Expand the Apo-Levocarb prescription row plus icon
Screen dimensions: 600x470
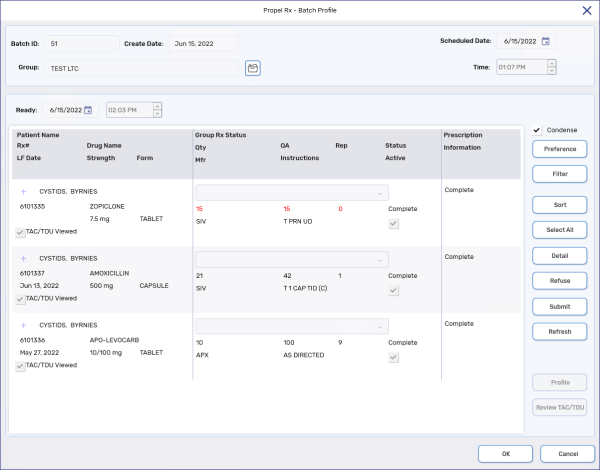23,325
